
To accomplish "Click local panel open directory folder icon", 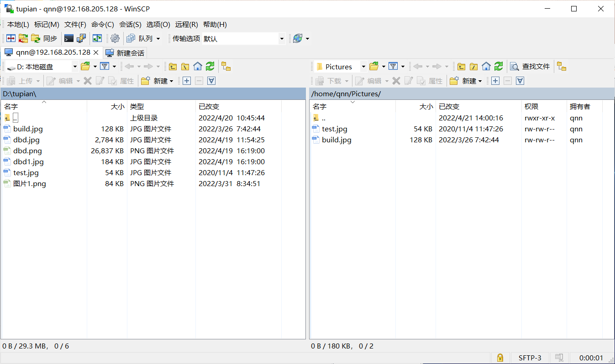I will (x=85, y=67).
